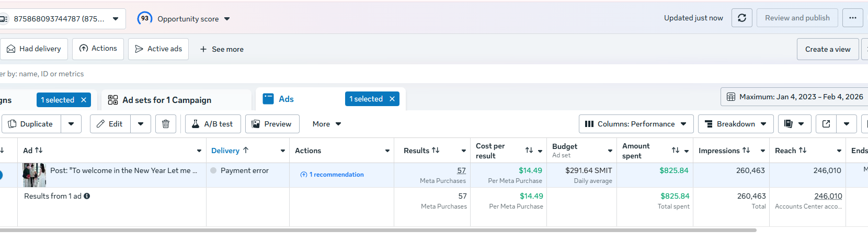Expand the Opportunity score dropdown
The width and height of the screenshot is (868, 242).
coord(227,19)
